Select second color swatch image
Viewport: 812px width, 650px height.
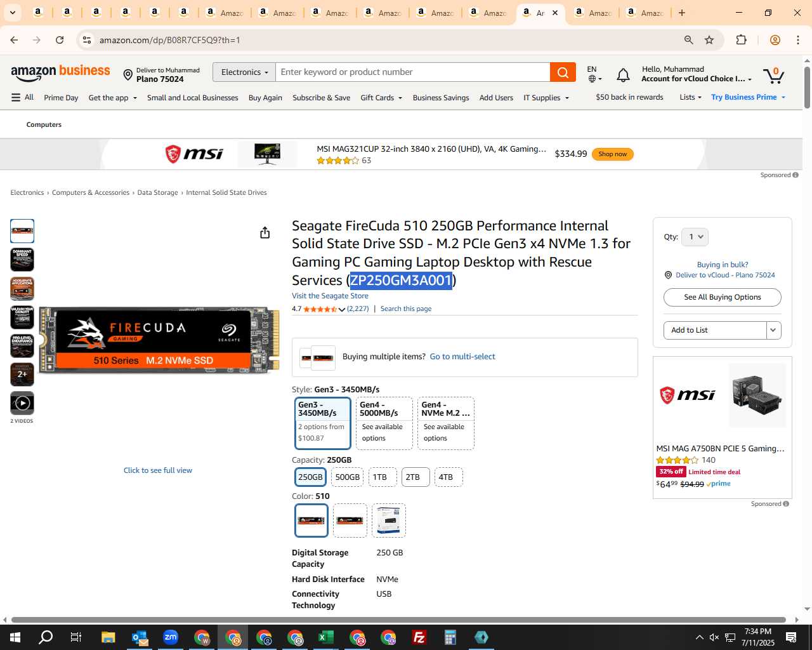[x=350, y=521]
